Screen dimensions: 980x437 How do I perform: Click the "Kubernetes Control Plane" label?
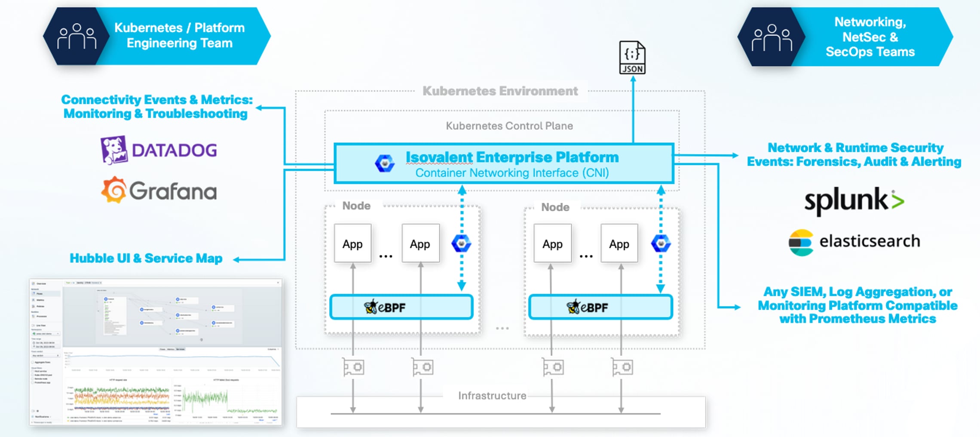pos(509,126)
